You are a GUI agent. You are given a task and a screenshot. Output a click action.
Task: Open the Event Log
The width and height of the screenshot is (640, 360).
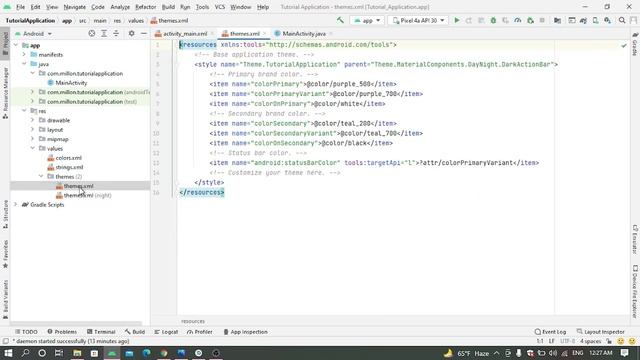[550, 332]
